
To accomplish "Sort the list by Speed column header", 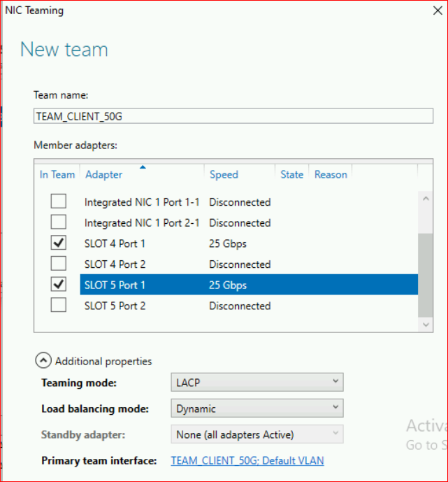I will [x=224, y=174].
